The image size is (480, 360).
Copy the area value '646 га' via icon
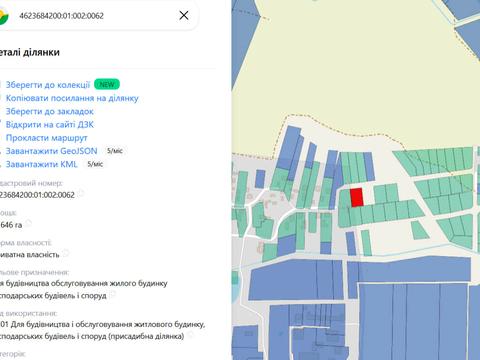pos(28,223)
